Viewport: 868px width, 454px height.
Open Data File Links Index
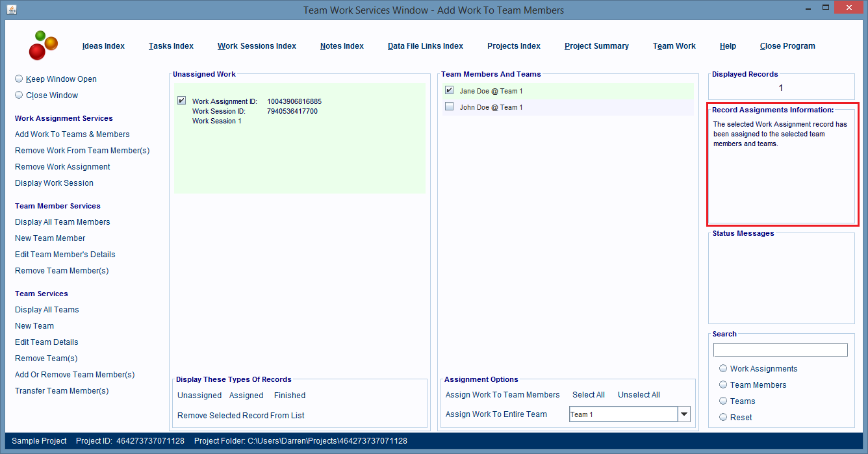coord(426,46)
